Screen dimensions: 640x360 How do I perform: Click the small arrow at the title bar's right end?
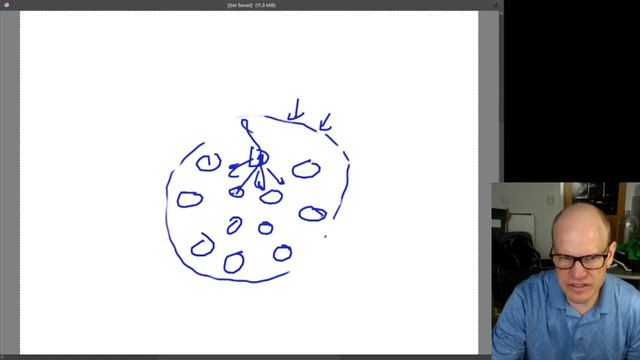coord(496,5)
